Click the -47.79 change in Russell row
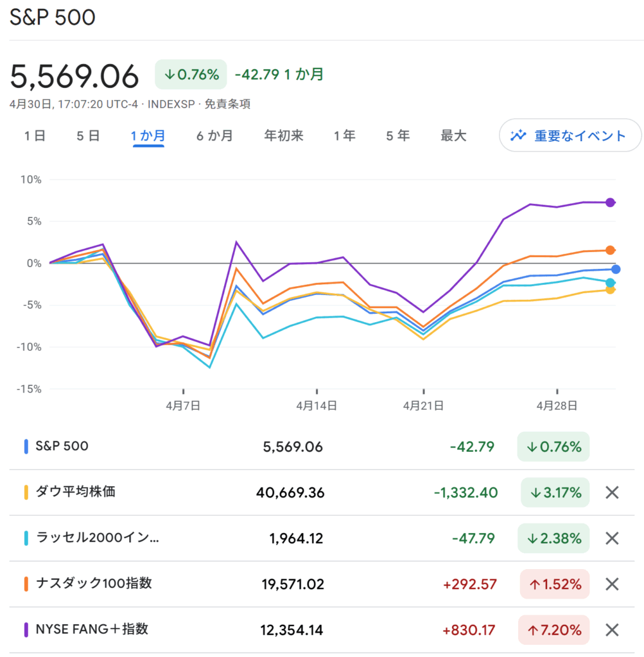The width and height of the screenshot is (644, 657). (x=473, y=538)
